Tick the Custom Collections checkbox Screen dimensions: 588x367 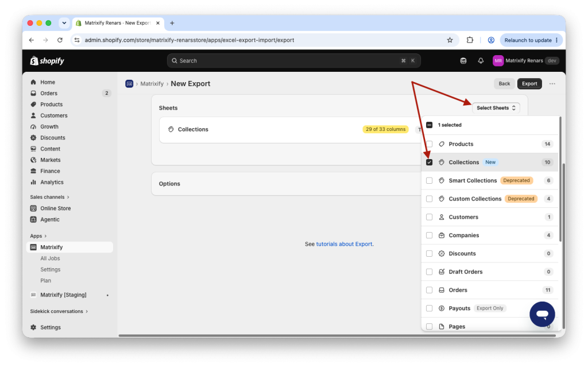tap(429, 199)
